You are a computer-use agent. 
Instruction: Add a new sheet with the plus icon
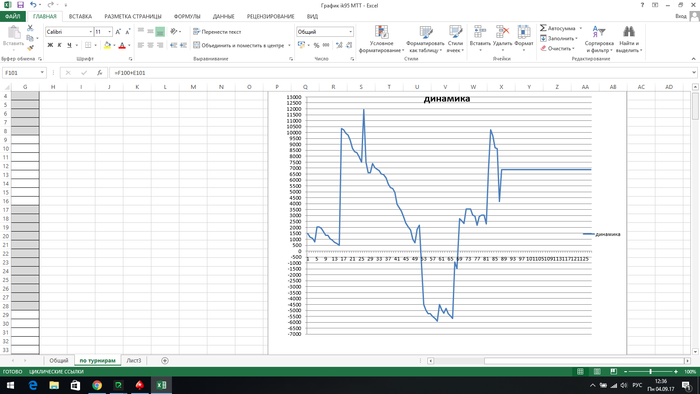pyautogui.click(x=165, y=361)
